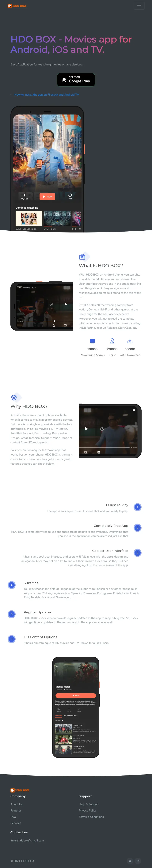Click the back arrow in Money Heist mockup
152x868 pixels.
[x=57, y=666]
